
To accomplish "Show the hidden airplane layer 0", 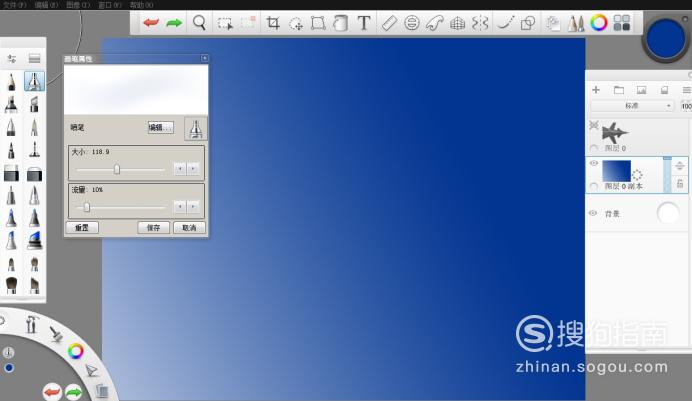I will click(x=594, y=125).
